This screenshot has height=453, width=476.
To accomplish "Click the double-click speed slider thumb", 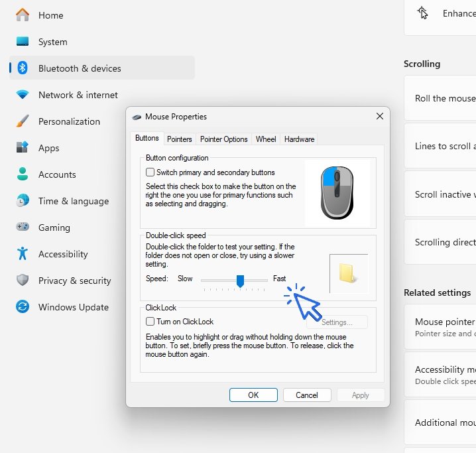I will [x=240, y=281].
